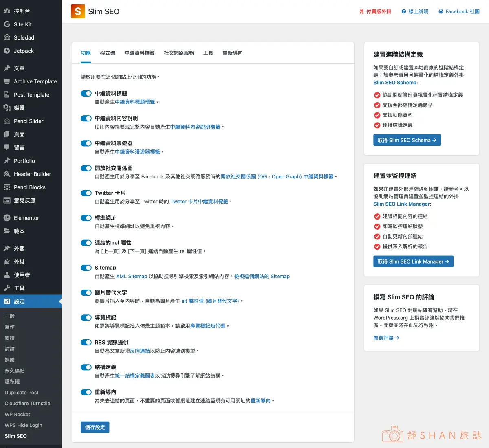Open the 文章 pin icon

point(7,68)
